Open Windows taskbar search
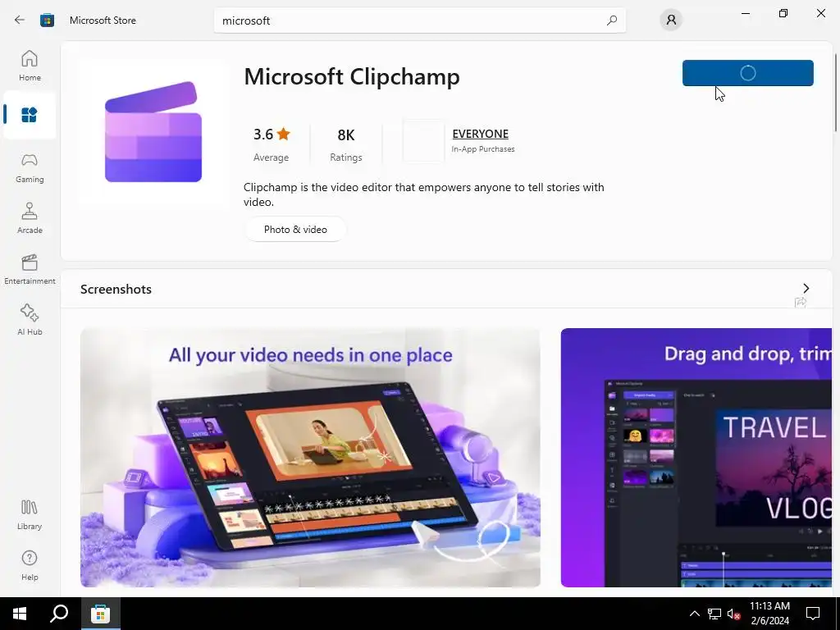The image size is (840, 630). tap(59, 614)
